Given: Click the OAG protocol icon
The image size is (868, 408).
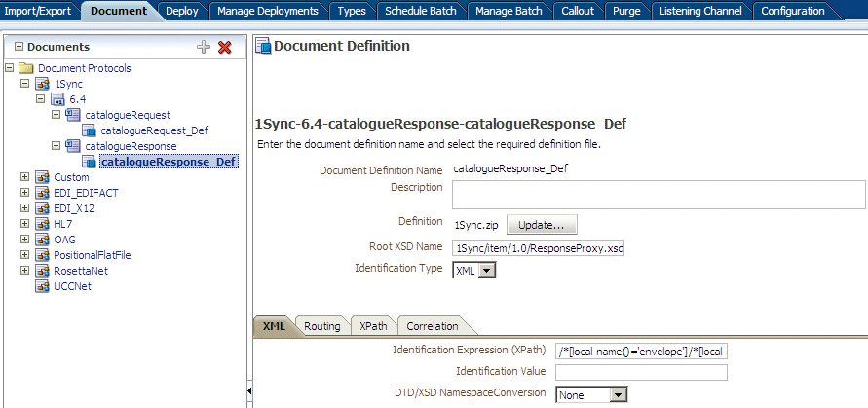Looking at the screenshot, I should tap(42, 240).
